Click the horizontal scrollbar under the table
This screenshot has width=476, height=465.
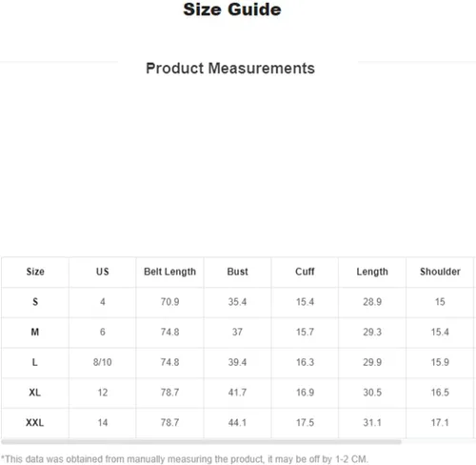tap(201, 441)
